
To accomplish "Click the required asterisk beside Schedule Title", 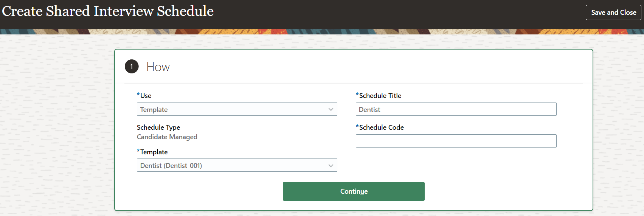I will (x=357, y=95).
